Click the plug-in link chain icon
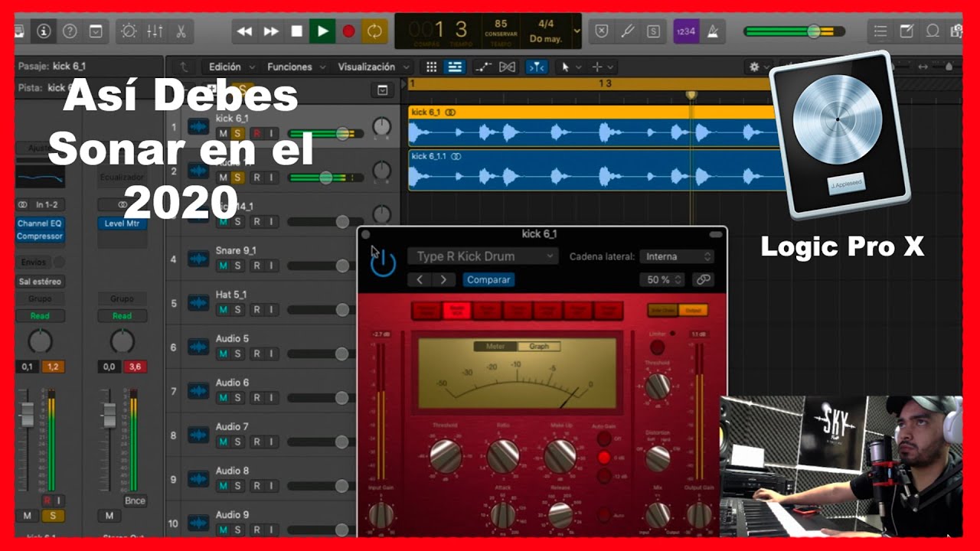 point(703,279)
